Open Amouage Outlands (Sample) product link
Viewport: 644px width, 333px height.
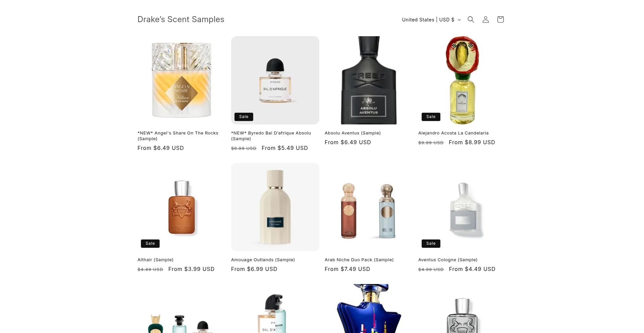click(x=263, y=260)
